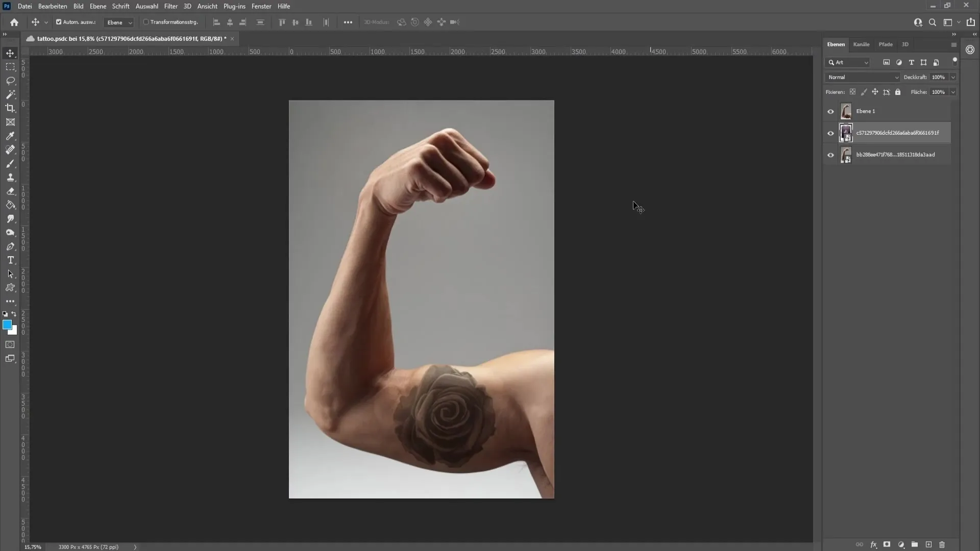
Task: Click the Move tool in toolbar
Action: point(11,53)
